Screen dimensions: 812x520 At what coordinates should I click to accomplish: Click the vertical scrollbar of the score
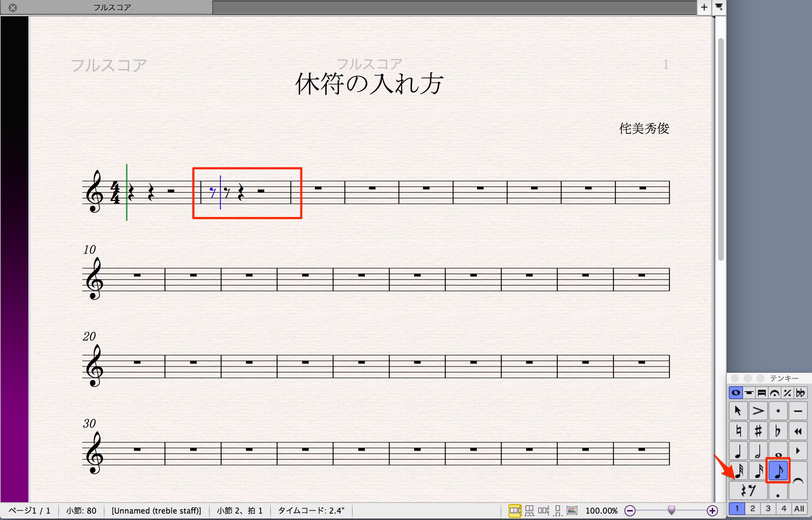pyautogui.click(x=721, y=149)
